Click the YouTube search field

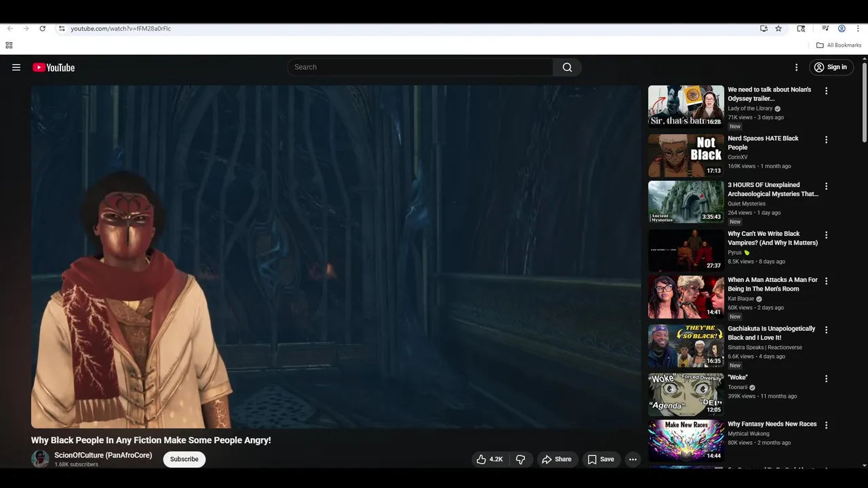point(420,67)
